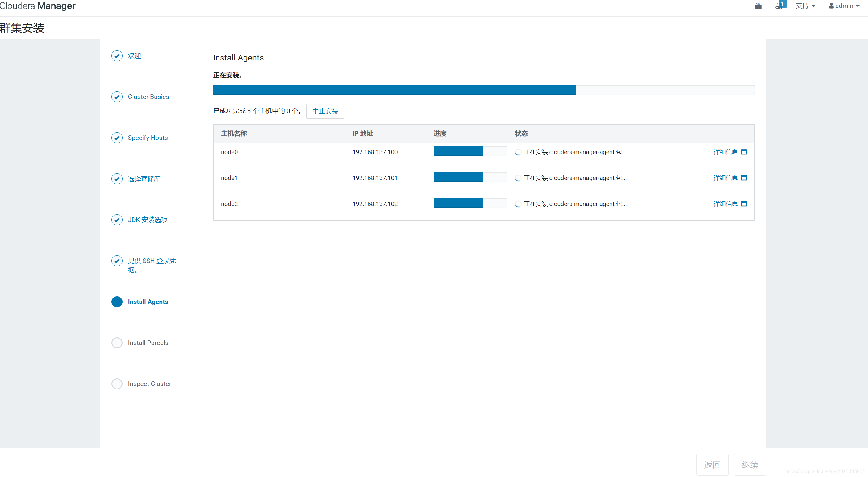Click the JDK 安装选项 step checkmark
The height and width of the screenshot is (477, 868).
[117, 220]
